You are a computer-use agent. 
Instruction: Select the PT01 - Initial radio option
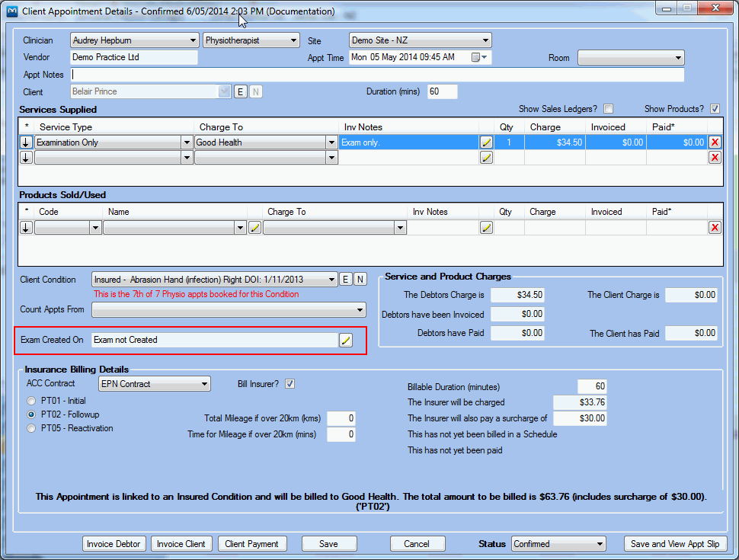pyautogui.click(x=32, y=401)
